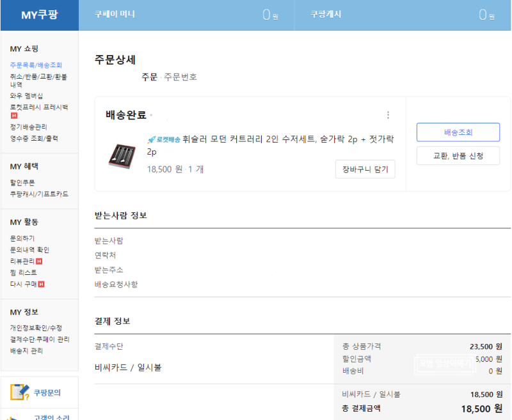Click the red N badge under 로켓프레시 프레시백
512x420 pixels.
tap(13, 116)
